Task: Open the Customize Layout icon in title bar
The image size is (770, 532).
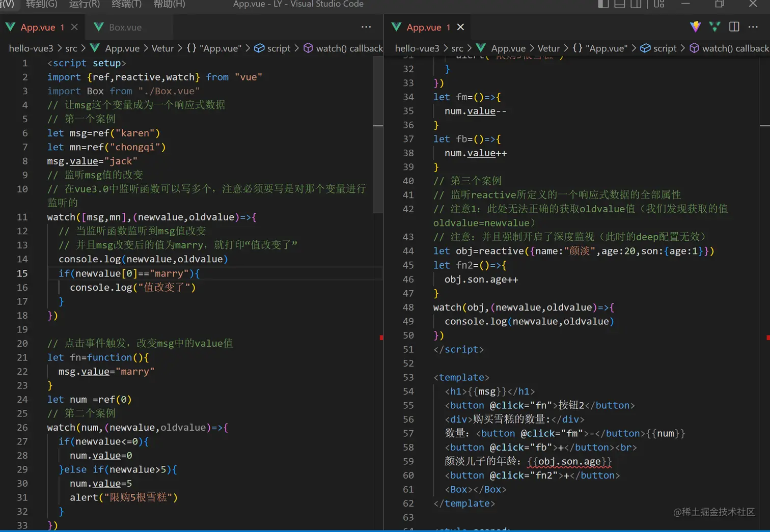Action: (659, 4)
